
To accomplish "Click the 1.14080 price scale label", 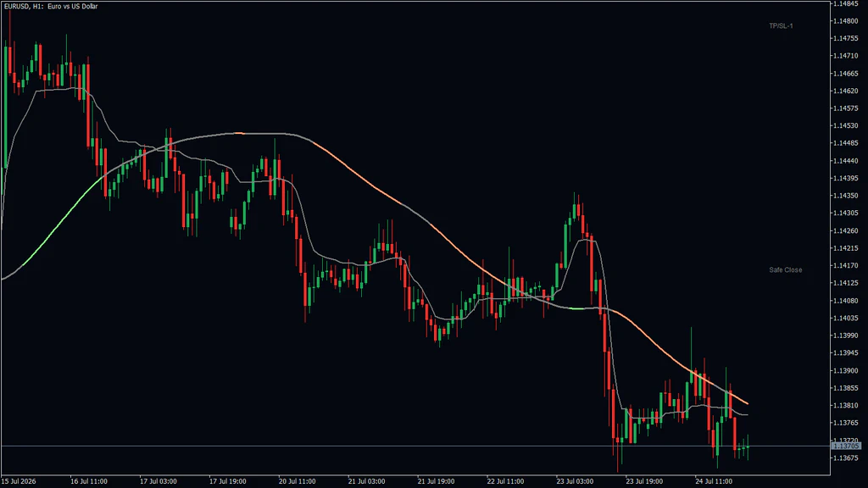I will click(845, 301).
